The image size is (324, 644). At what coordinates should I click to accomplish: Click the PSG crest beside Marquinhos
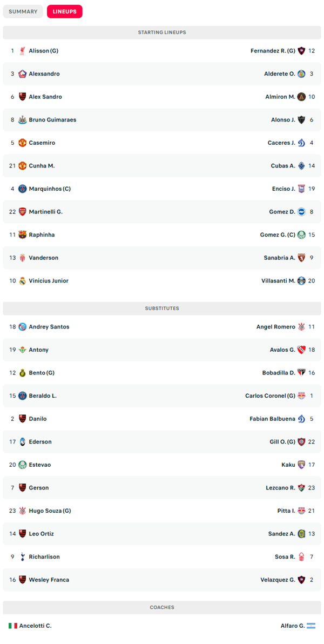tap(23, 189)
